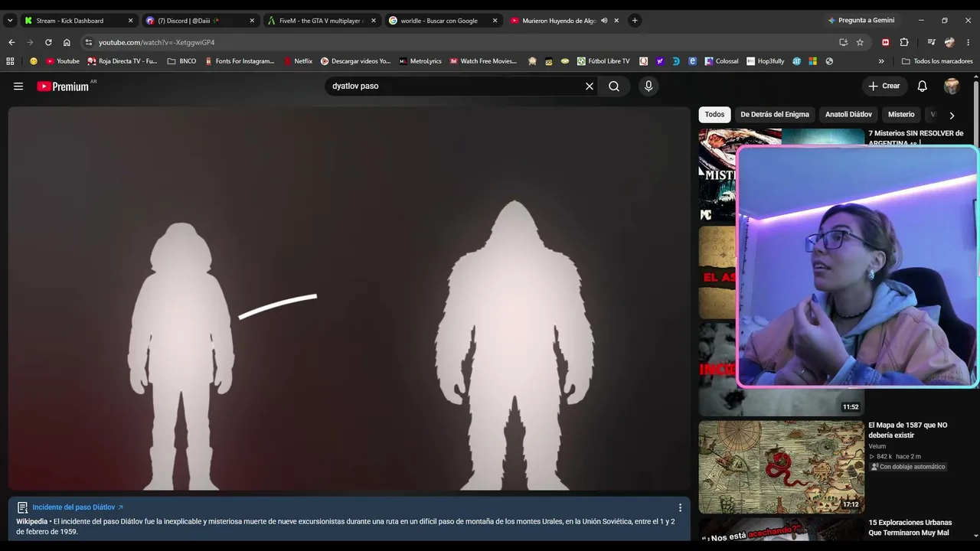
Task: Open the BNCO bookmark folder
Action: (181, 61)
